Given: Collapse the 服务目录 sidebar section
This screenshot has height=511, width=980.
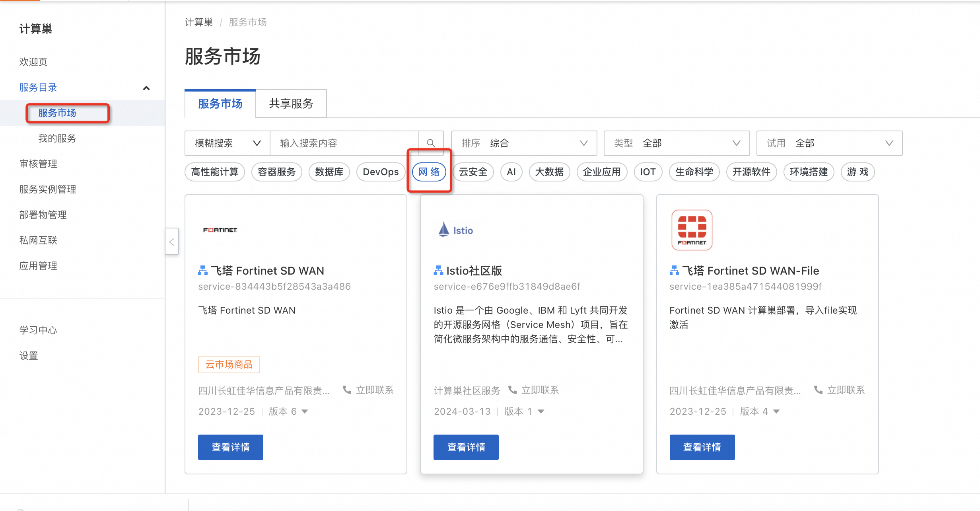Looking at the screenshot, I should [146, 88].
